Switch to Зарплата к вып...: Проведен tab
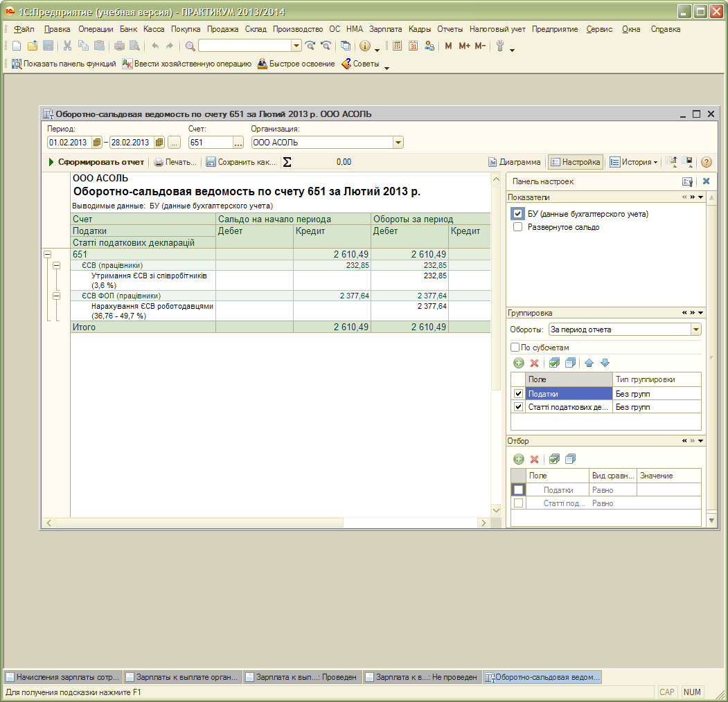 (x=302, y=677)
